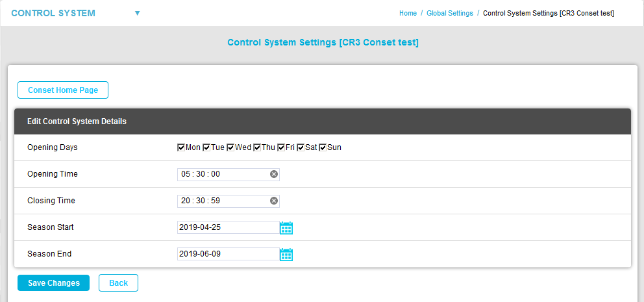This screenshot has height=302, width=644.
Task: Go to Home breadcrumb link
Action: 408,13
